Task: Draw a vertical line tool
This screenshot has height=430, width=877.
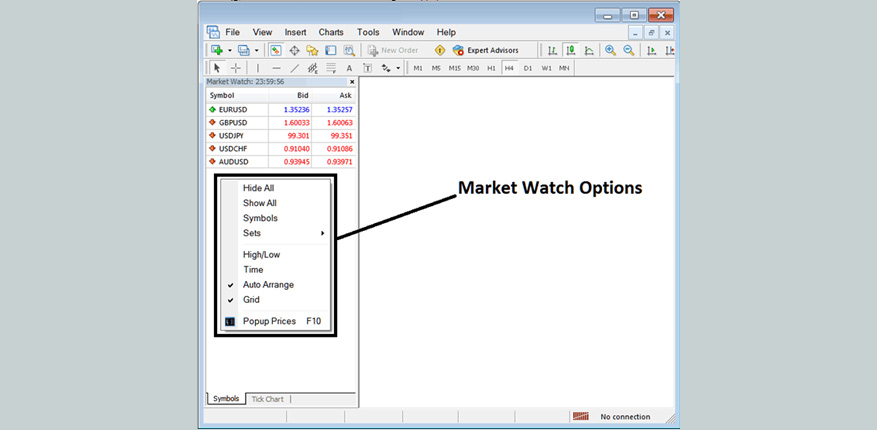Action: point(258,68)
